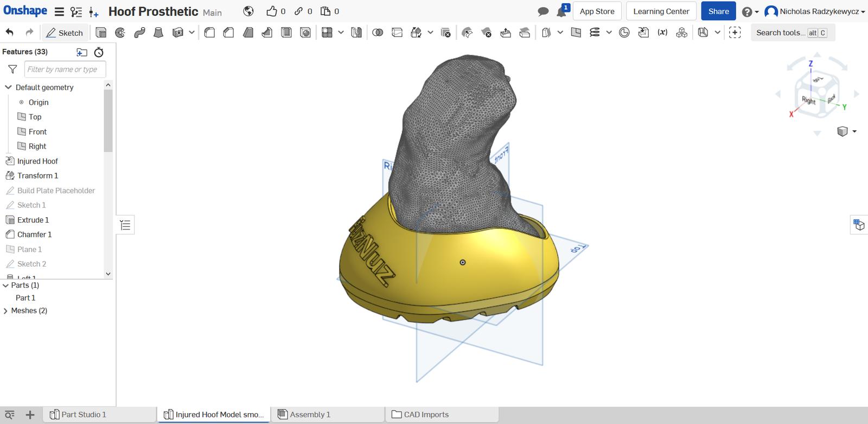Viewport: 868px width, 424px height.
Task: Expand the Meshes (2) list
Action: point(6,311)
